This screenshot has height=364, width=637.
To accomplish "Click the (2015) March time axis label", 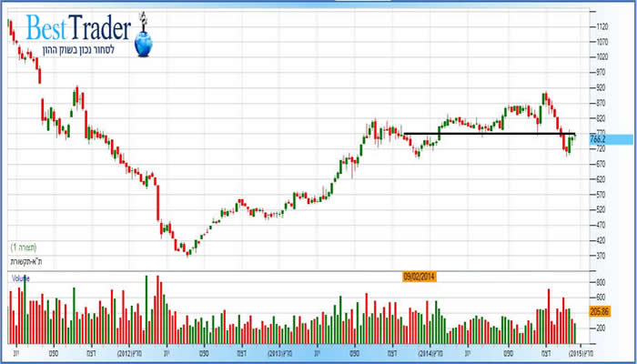I will click(x=581, y=351).
